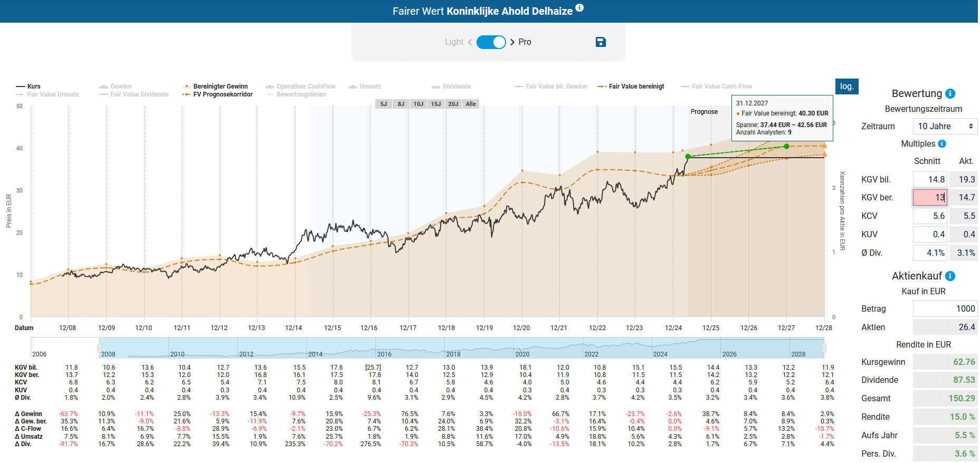Click the Pers. Div. value 3.6 %

945,454
